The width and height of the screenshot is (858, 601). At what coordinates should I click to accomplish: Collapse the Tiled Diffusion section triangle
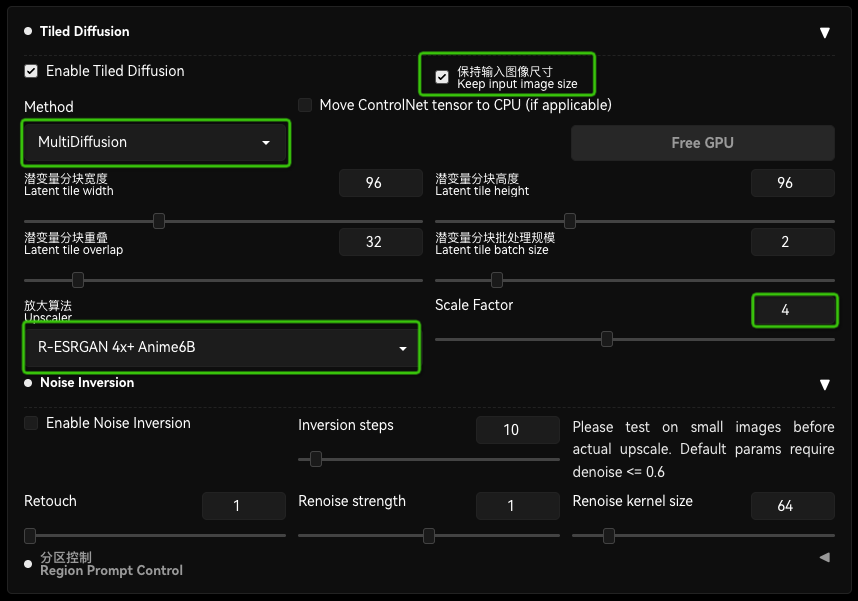tap(825, 31)
